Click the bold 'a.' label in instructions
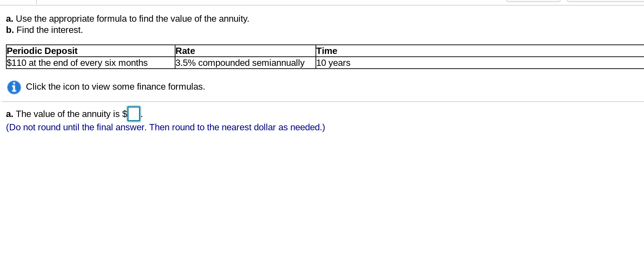 [x=9, y=19]
